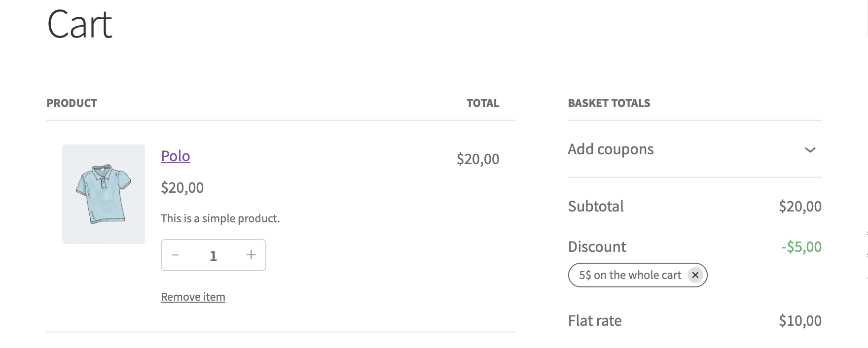This screenshot has height=348, width=868.
Task: Click the Polo shirt thumbnail image
Action: tap(104, 194)
